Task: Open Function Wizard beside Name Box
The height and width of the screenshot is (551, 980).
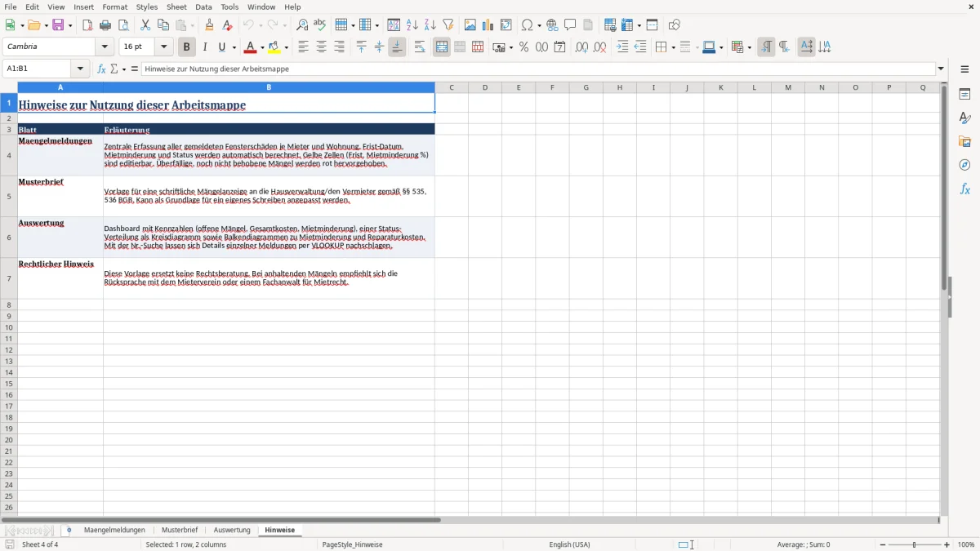Action: click(x=101, y=69)
